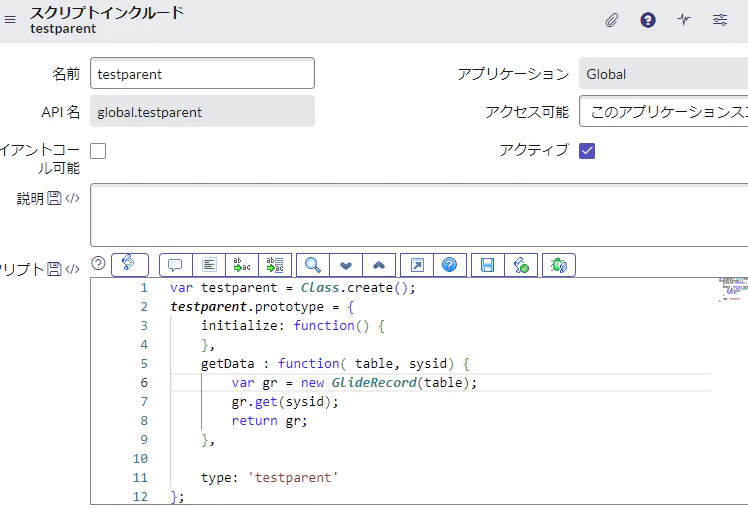Click the Replace All toolbar icon
The image size is (748, 509).
point(275,265)
